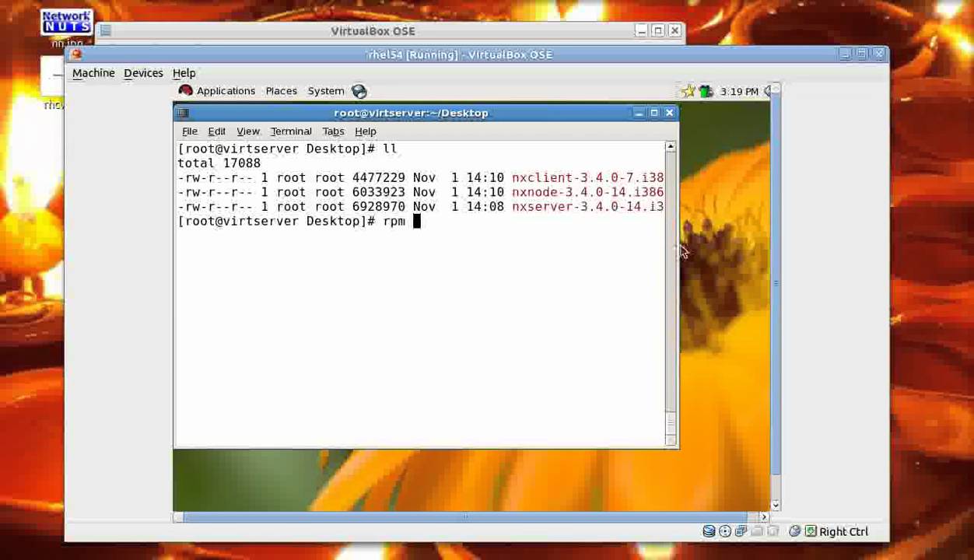974x560 pixels.
Task: Click rhel54 VirtualBox window title icon
Action: click(x=76, y=54)
